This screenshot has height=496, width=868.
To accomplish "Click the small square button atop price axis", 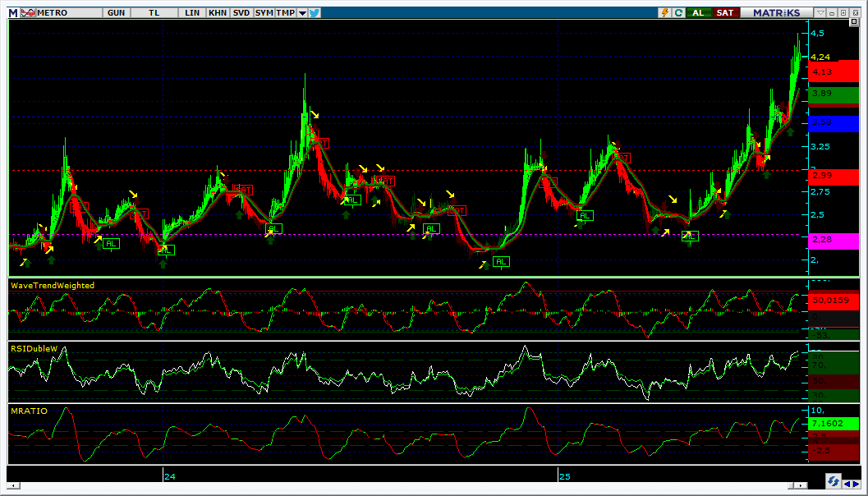I will (853, 23).
